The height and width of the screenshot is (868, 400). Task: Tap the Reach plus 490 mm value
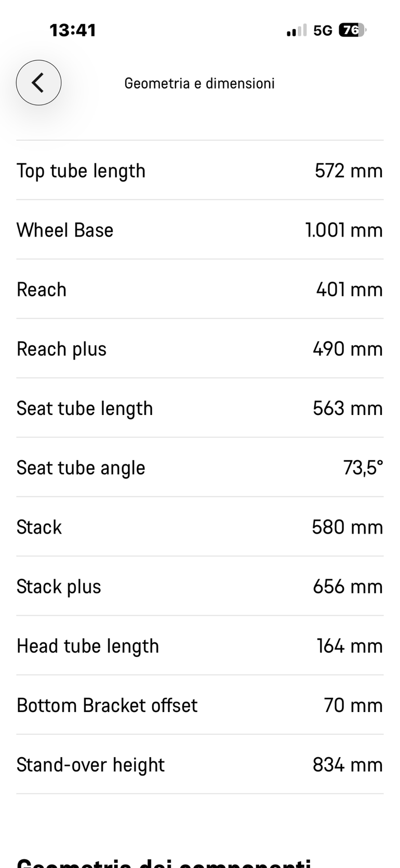point(348,349)
